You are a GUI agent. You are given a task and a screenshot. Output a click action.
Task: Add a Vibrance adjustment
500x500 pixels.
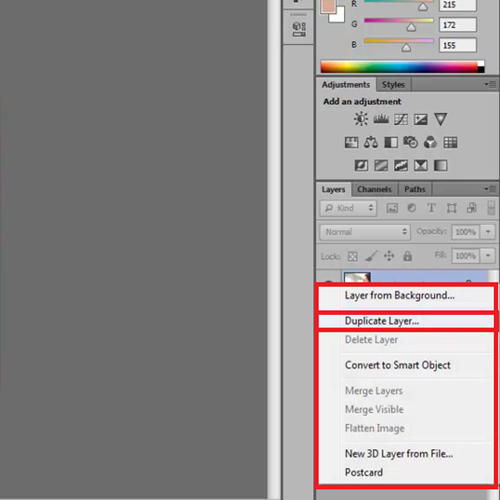pyautogui.click(x=440, y=119)
